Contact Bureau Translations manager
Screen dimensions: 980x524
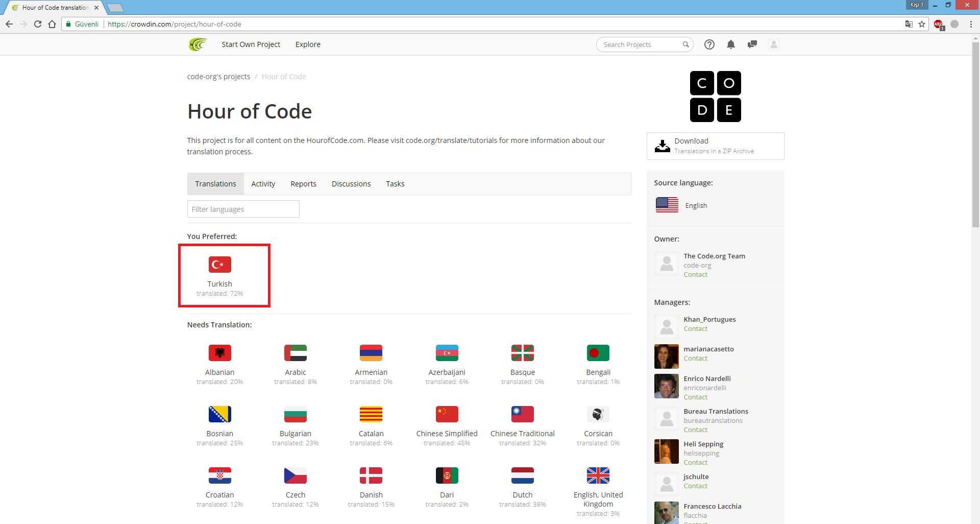coord(695,430)
